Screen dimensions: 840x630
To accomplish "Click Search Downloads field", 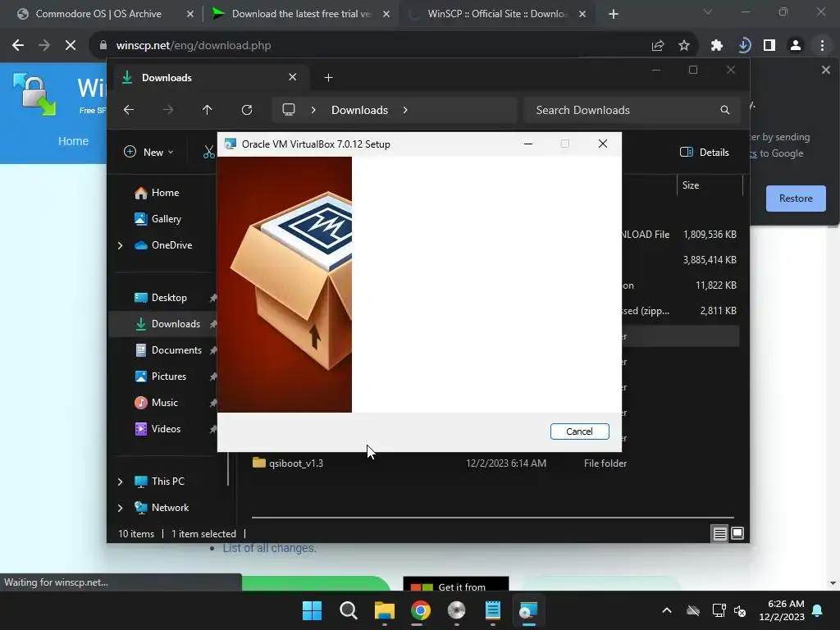I will [x=632, y=110].
